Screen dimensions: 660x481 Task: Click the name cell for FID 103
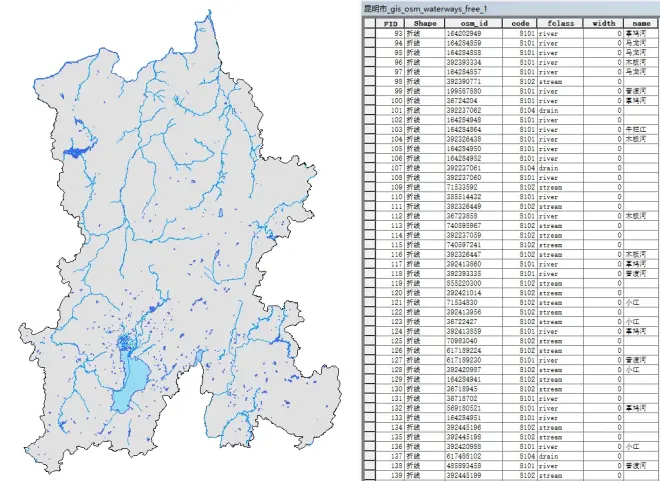tap(640, 130)
